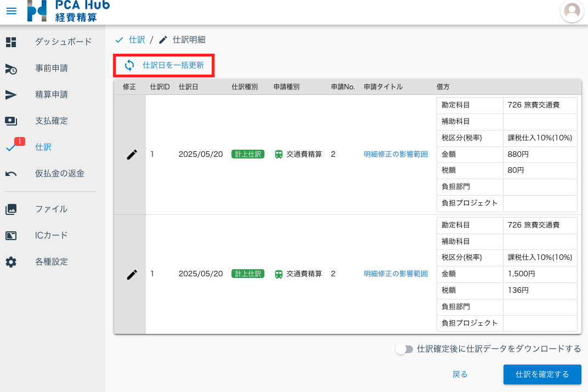Click the pencil edit icon in second row
The width and height of the screenshot is (588, 392).
[x=132, y=274]
